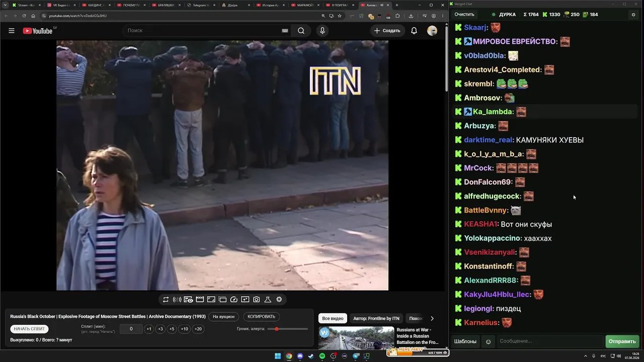This screenshot has width=644, height=362.
Task: Click the YouTube search magnifier button
Action: tap(301, 31)
